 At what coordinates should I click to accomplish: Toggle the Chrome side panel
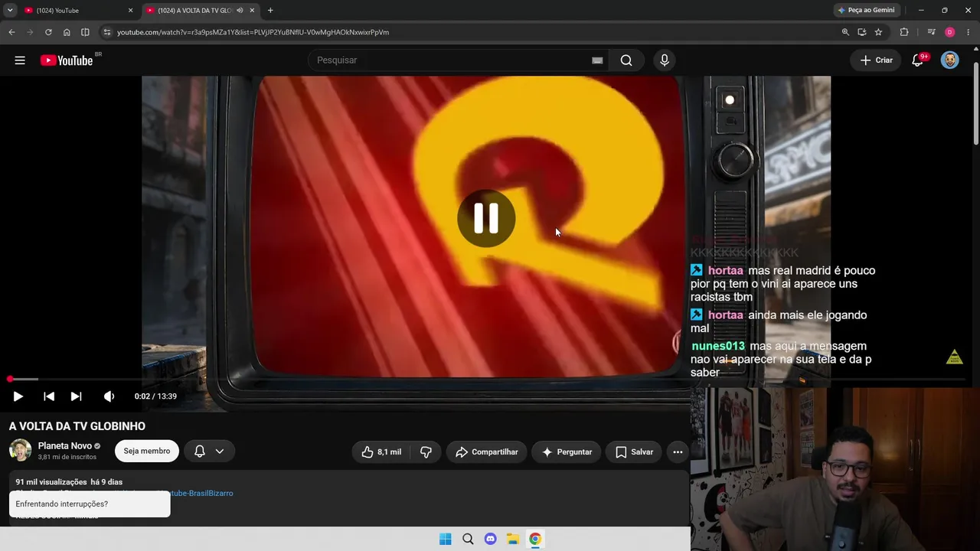[85, 32]
